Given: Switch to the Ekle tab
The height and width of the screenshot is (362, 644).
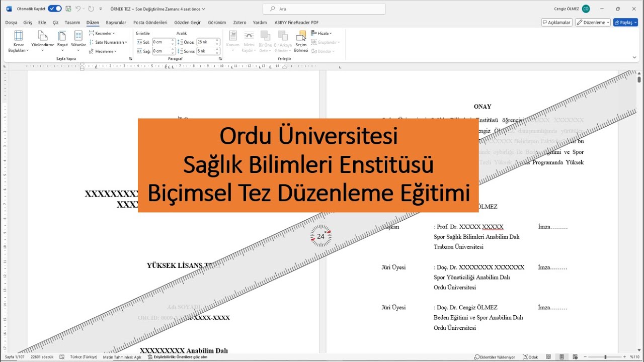Looking at the screenshot, I should point(42,23).
